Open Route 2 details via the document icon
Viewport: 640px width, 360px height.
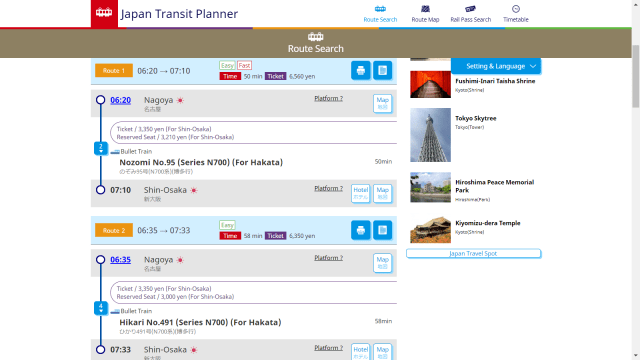click(382, 230)
